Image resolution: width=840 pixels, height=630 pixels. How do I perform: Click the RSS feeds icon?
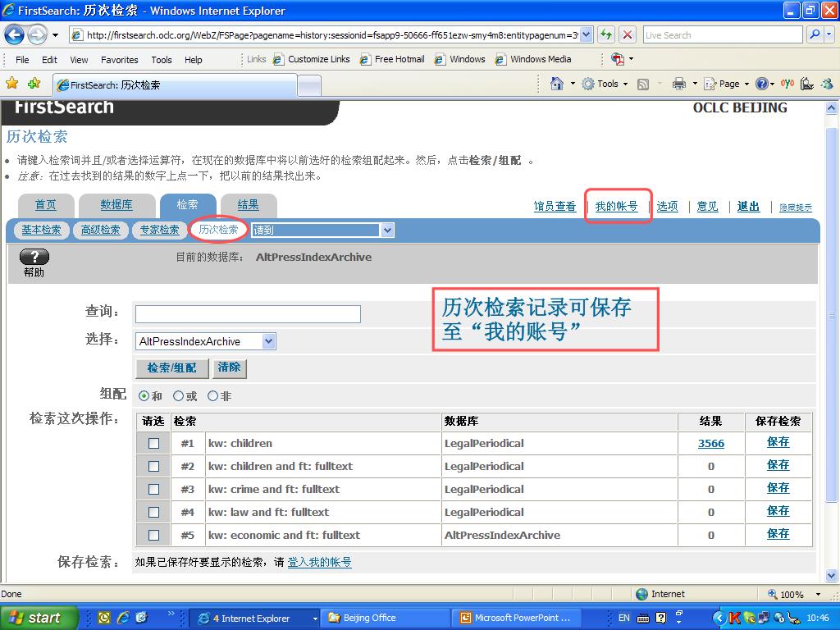(643, 84)
